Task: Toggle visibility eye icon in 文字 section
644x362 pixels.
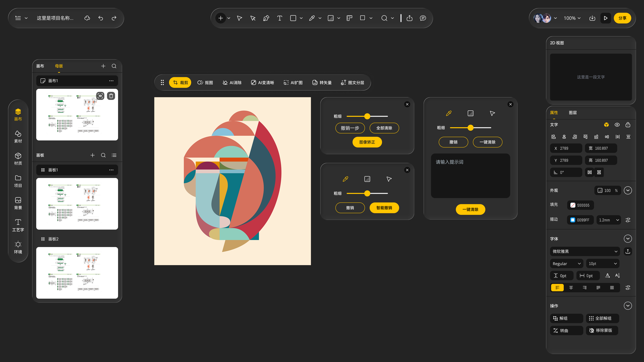Action: coord(617,125)
